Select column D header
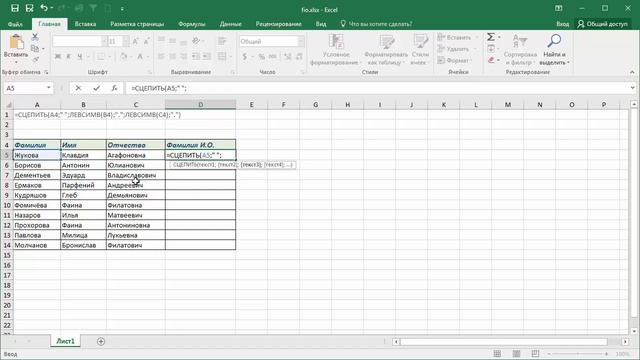 tap(200, 105)
